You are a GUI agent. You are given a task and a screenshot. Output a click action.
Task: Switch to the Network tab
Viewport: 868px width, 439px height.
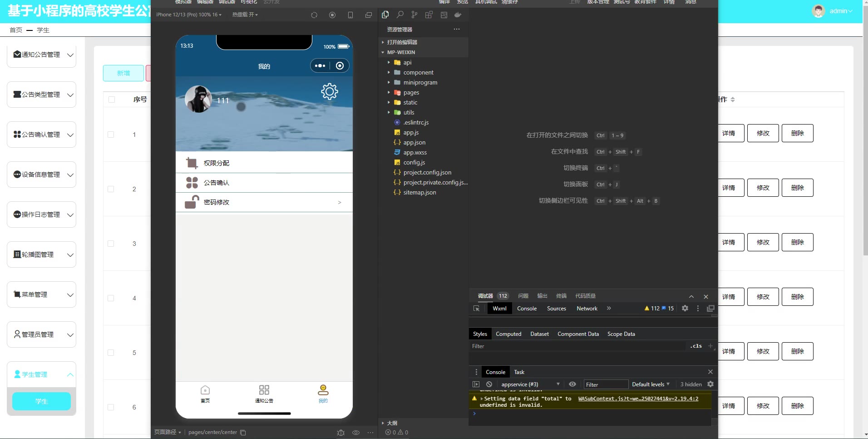(x=587, y=309)
